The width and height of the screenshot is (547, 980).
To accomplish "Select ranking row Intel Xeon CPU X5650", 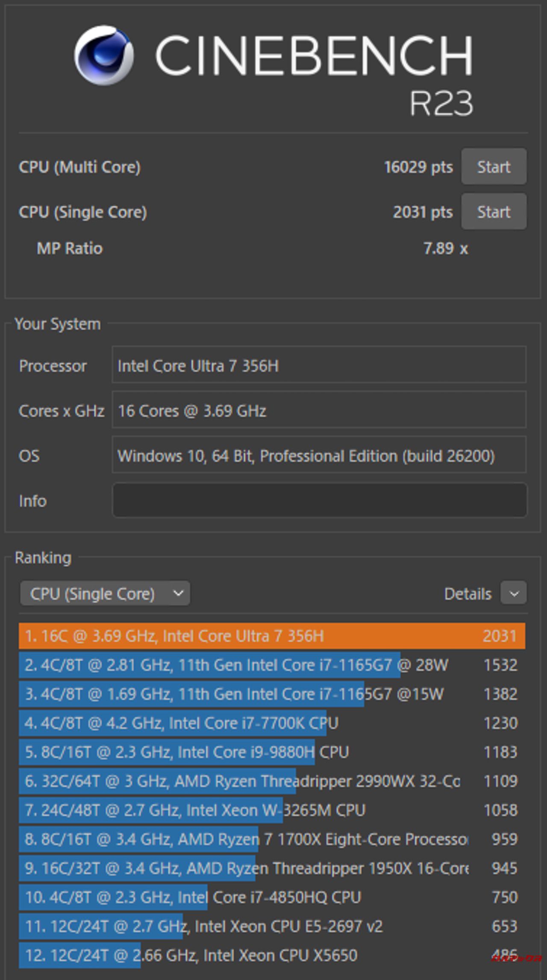I will click(272, 956).
